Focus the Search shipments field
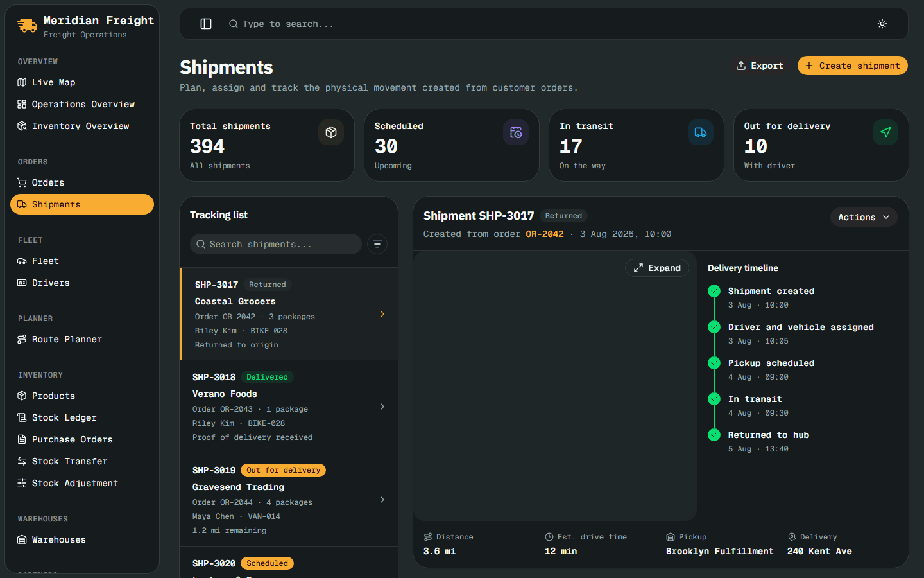Viewport: 924px width, 578px height. 276,244
